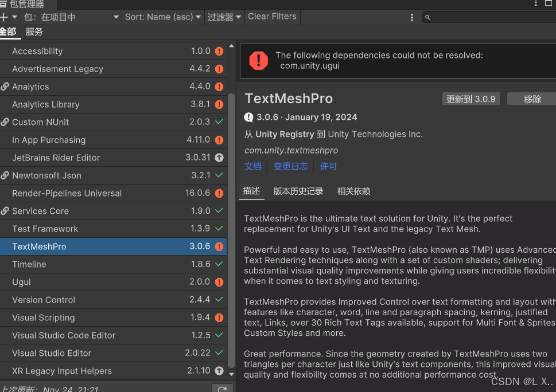The image size is (556, 392).
Task: Open the Sort: Name (asc) dropdown
Action: tap(163, 17)
